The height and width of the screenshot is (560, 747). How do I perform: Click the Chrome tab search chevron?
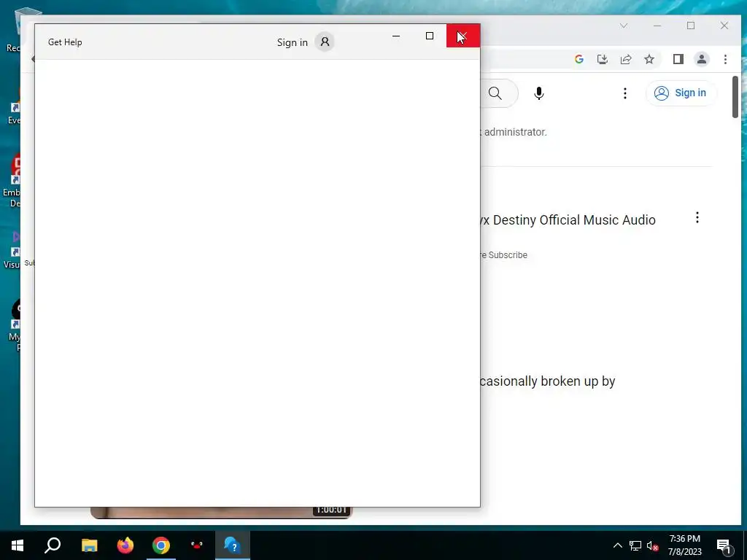624,26
